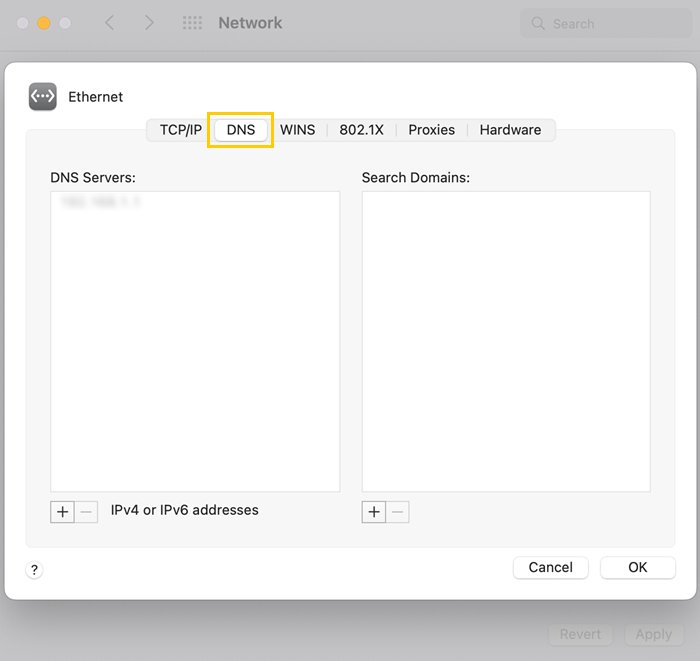Switch to the Proxies tab
Viewport: 700px width, 661px height.
click(431, 130)
